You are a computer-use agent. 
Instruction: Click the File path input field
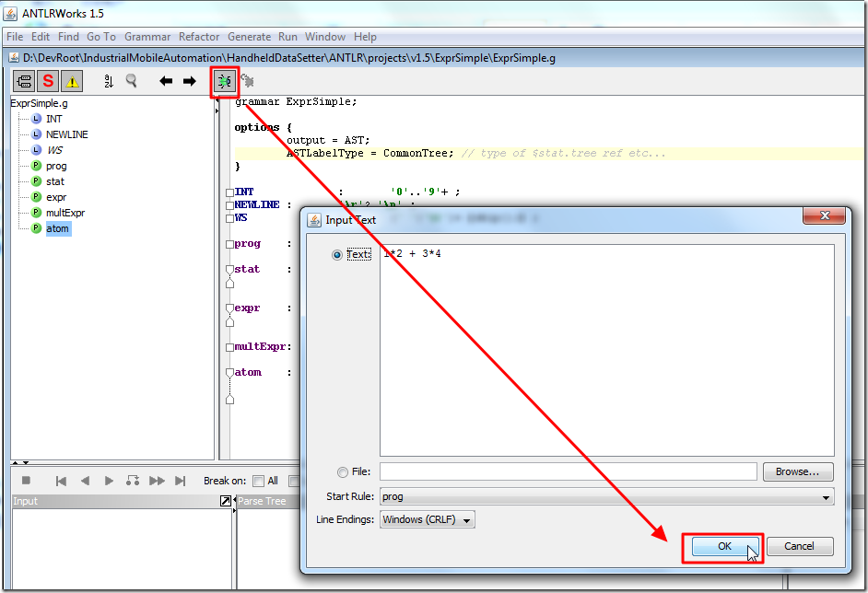568,471
